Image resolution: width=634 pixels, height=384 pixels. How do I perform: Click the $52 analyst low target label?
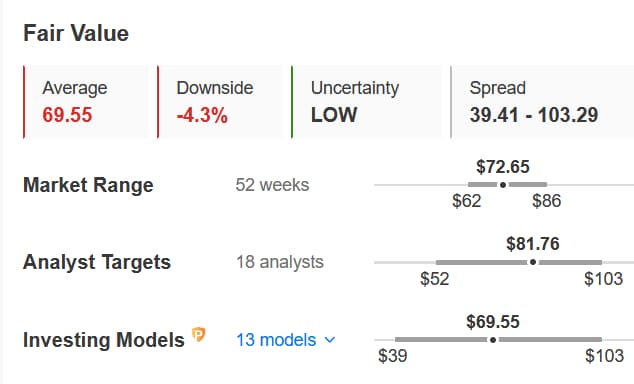pos(435,279)
